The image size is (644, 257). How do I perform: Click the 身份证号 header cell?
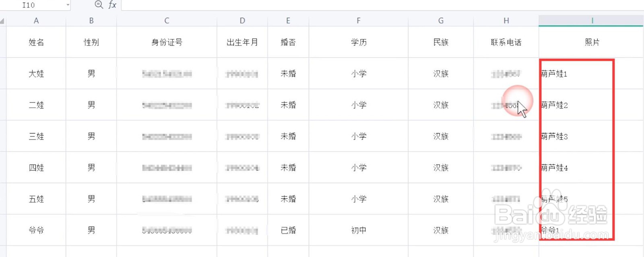coord(167,42)
